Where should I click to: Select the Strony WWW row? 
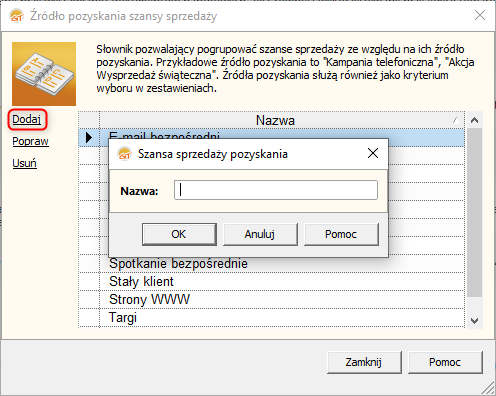[272, 300]
